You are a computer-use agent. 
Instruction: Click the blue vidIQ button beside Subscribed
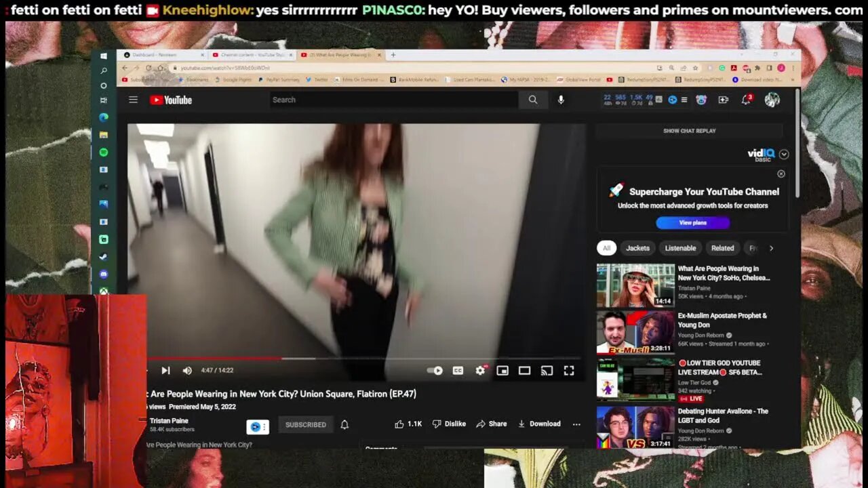(x=258, y=426)
